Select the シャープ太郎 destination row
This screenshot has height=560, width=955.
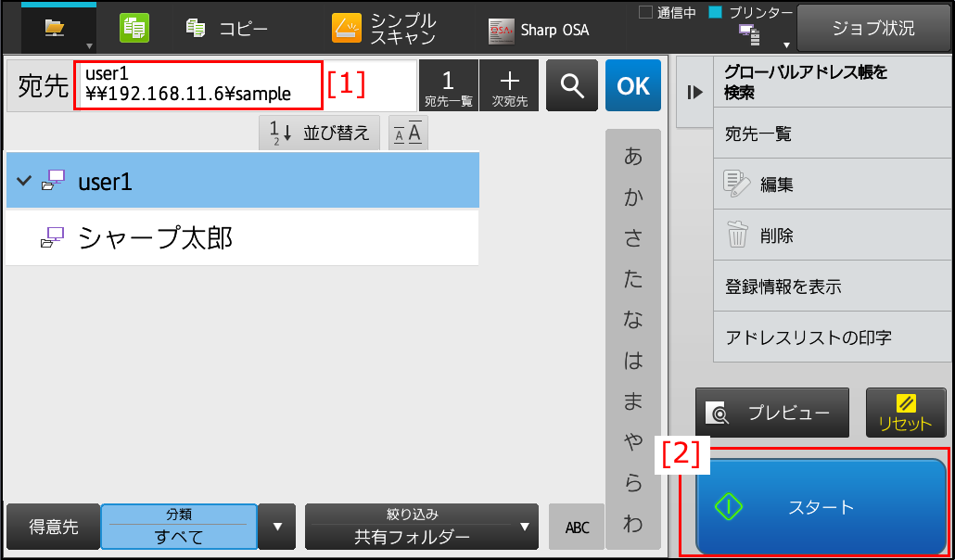click(242, 238)
